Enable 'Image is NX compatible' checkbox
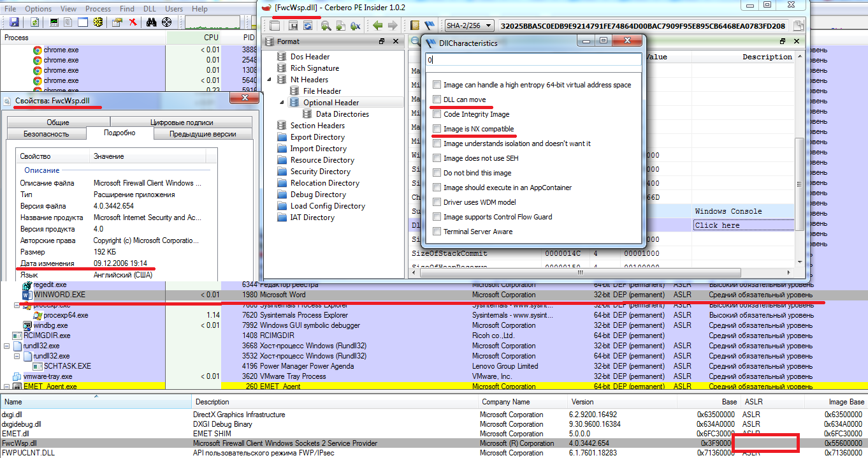The width and height of the screenshot is (868, 458). coord(437,129)
